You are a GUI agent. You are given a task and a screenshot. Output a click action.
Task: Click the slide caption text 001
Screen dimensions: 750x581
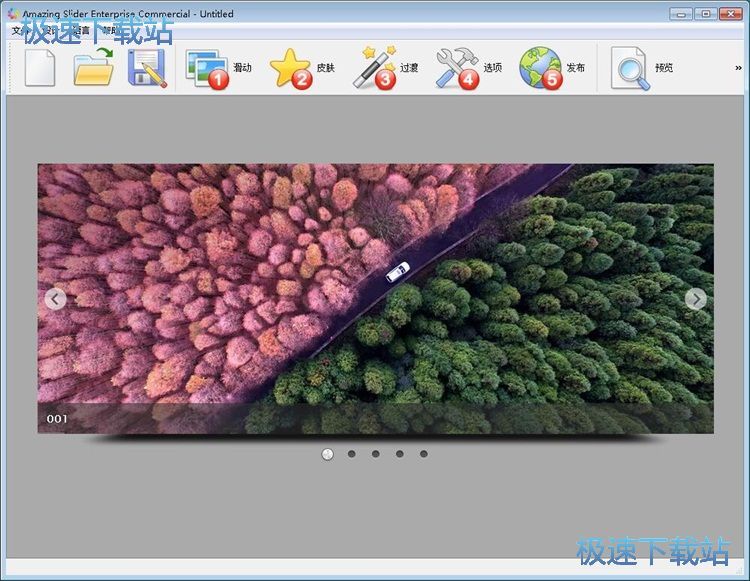pyautogui.click(x=57, y=419)
